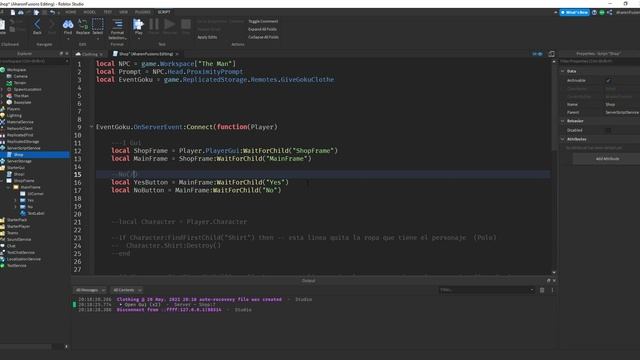This screenshot has width=640, height=360.
Task: Click the Select tool in Edit group
Action: 98,27
